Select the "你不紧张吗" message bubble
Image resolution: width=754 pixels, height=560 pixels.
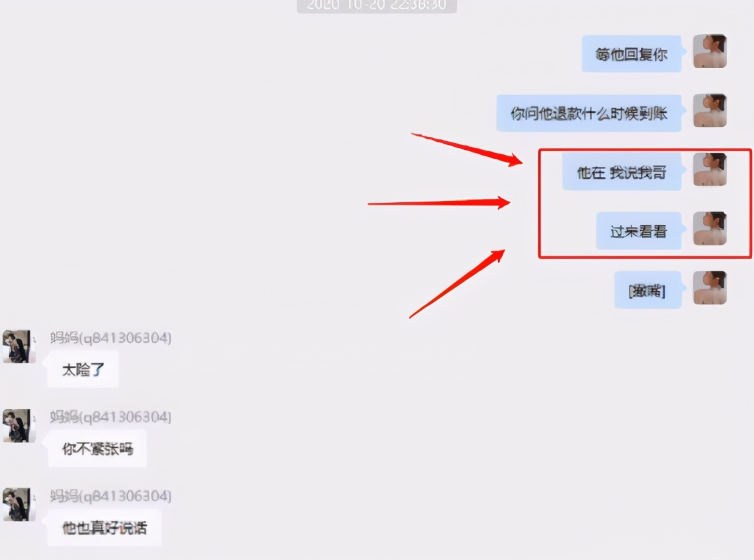[x=97, y=449]
